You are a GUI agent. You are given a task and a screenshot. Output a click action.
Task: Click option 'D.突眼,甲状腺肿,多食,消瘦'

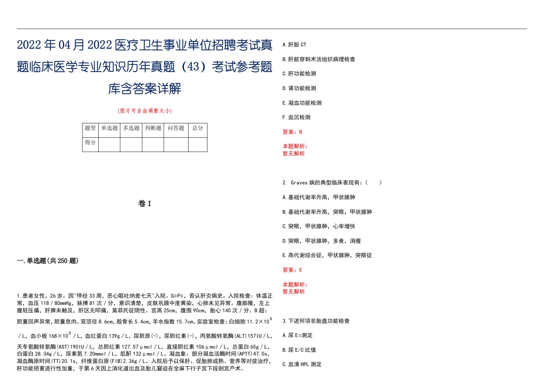pos(321,241)
